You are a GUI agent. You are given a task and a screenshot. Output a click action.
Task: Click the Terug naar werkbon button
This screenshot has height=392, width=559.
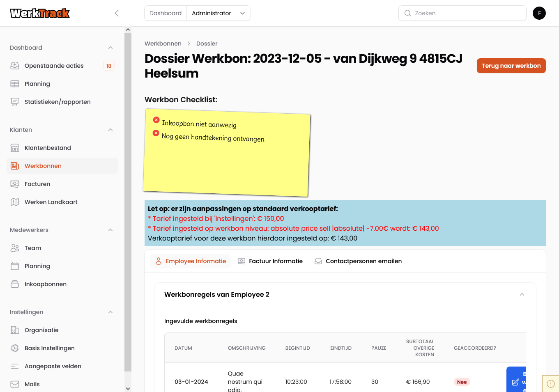coord(511,66)
